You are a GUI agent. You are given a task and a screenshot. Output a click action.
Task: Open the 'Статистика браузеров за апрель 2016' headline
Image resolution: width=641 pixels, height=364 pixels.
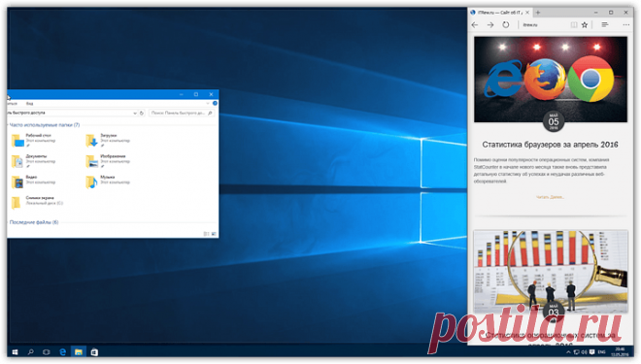(550, 145)
